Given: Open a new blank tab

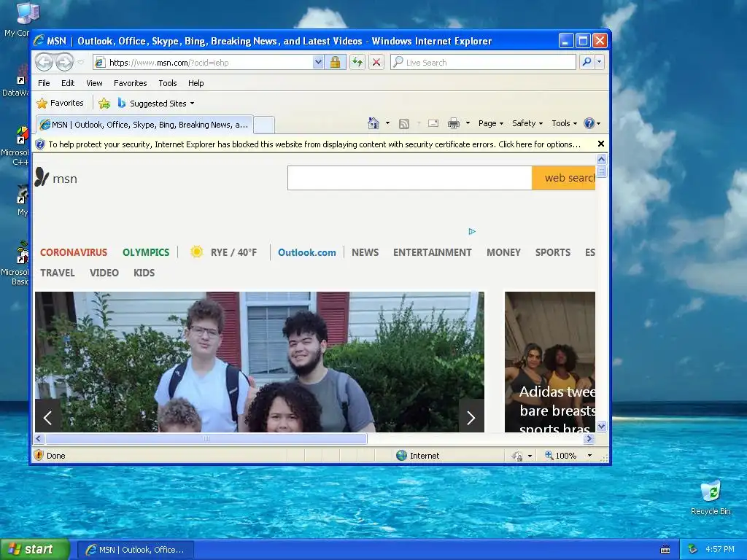Looking at the screenshot, I should [263, 125].
